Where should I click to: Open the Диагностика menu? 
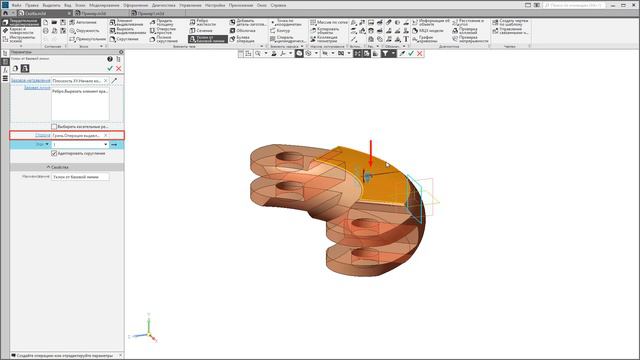(163, 5)
